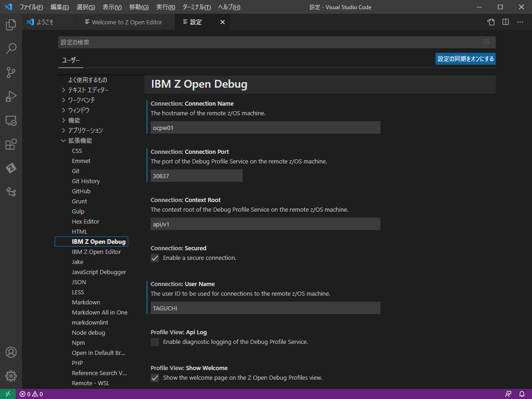The image size is (532, 399).
Task: Open the 編集(E) menu
Action: point(60,7)
